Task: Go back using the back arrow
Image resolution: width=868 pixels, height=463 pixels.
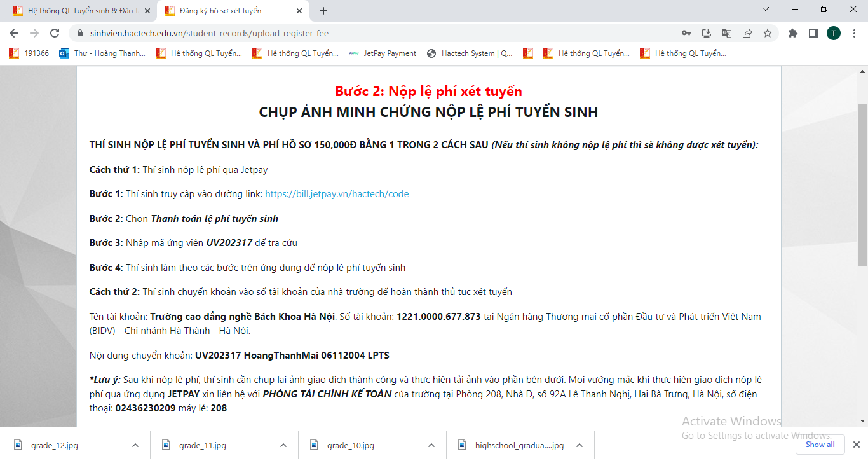Action: pyautogui.click(x=14, y=33)
